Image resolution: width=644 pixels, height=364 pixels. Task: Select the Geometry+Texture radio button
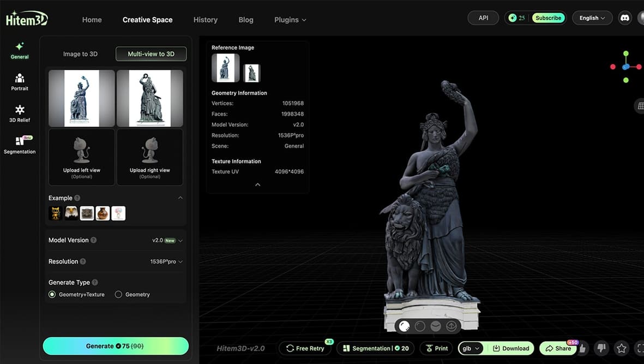(x=52, y=294)
